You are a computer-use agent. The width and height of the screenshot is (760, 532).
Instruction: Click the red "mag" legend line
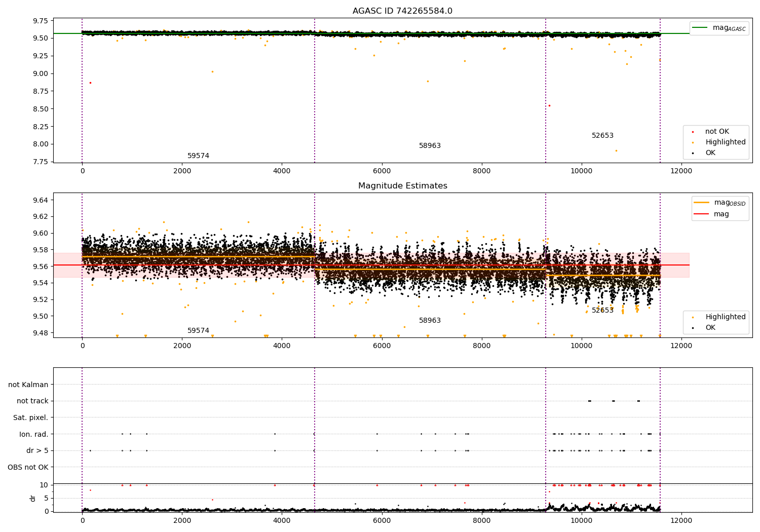(x=702, y=214)
